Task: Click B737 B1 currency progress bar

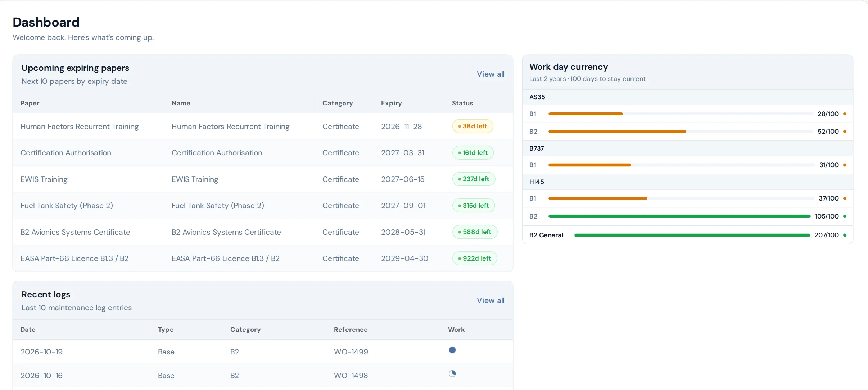Action: [682, 165]
